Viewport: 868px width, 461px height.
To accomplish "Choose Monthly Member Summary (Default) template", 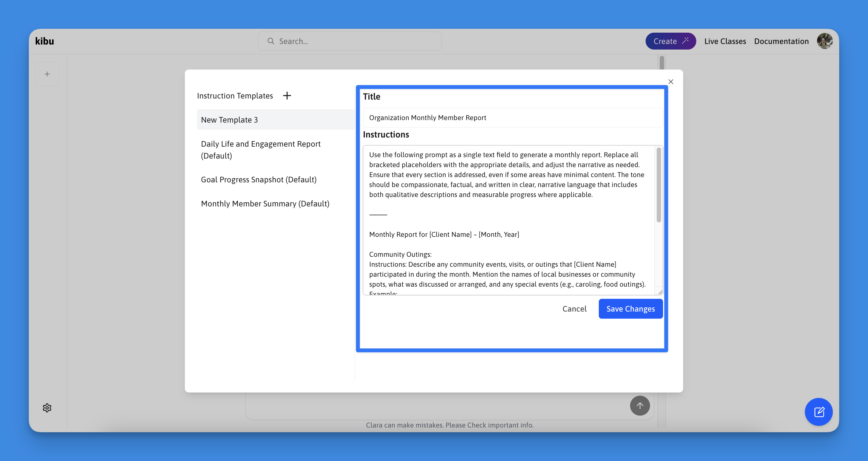I will tap(265, 203).
